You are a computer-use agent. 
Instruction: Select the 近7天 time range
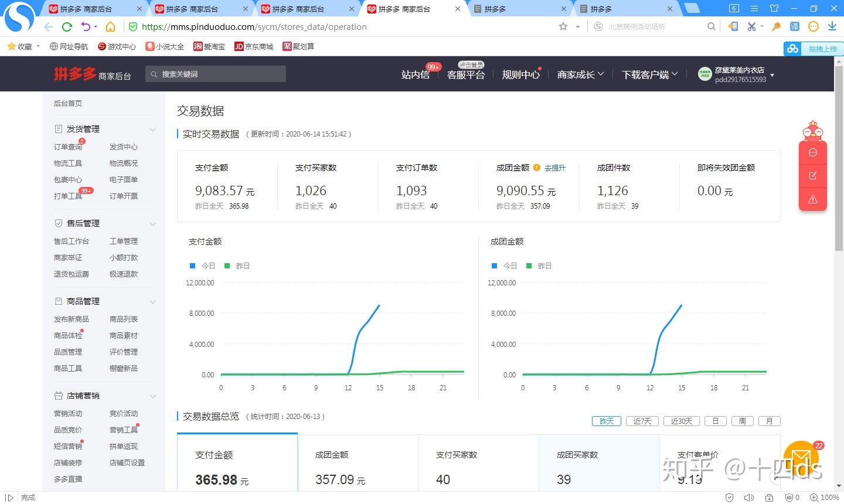(642, 421)
